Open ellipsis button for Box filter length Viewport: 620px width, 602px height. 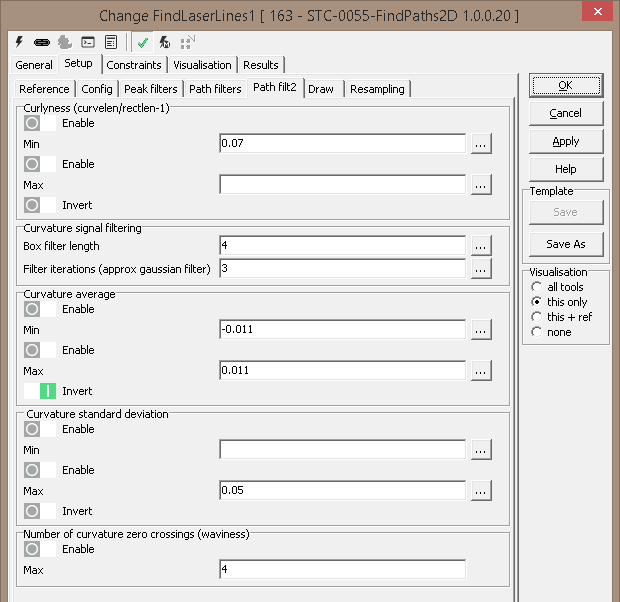tap(481, 246)
